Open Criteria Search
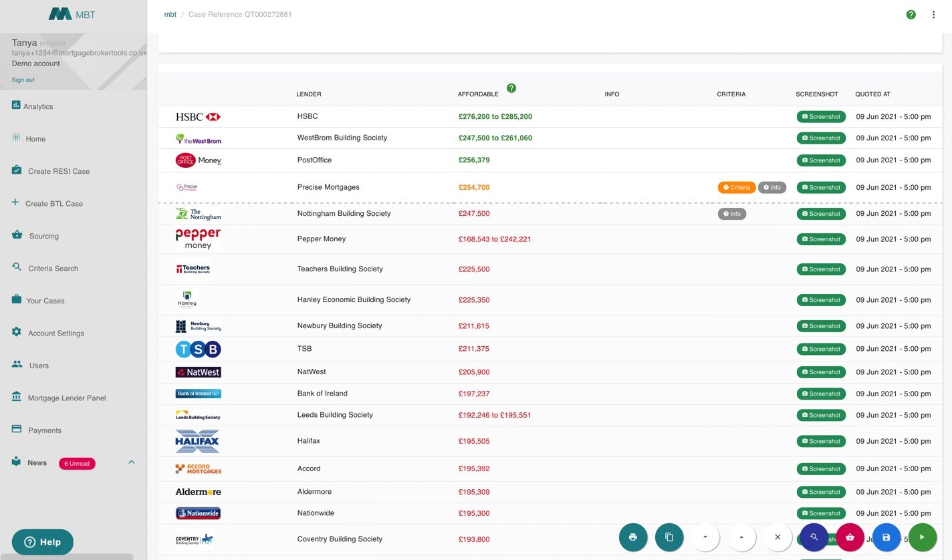Screen dimensions: 952x560 point(53,269)
